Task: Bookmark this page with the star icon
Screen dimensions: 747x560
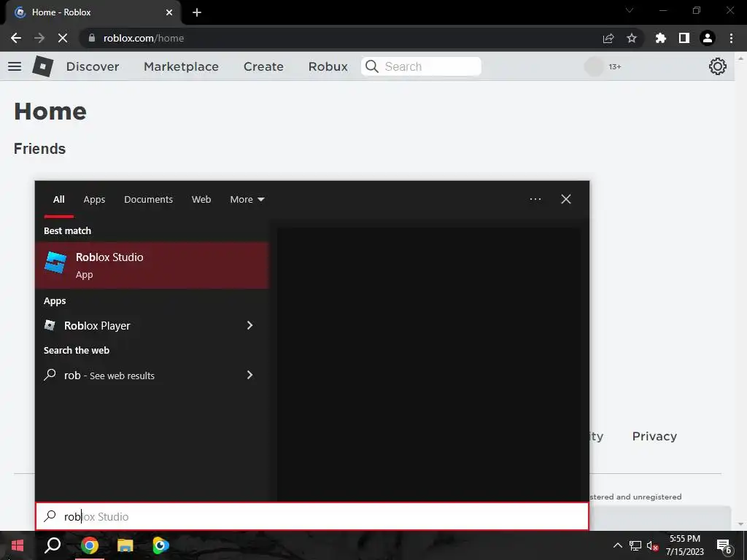Action: [632, 38]
